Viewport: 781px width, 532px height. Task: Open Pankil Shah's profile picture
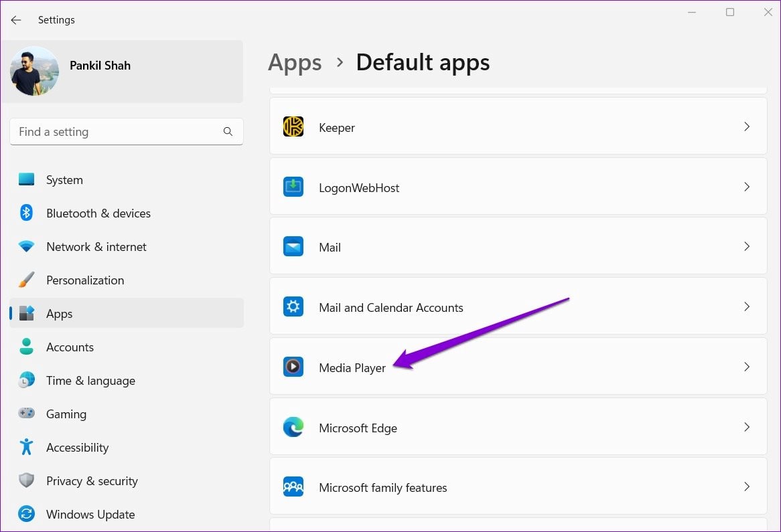pyautogui.click(x=34, y=71)
